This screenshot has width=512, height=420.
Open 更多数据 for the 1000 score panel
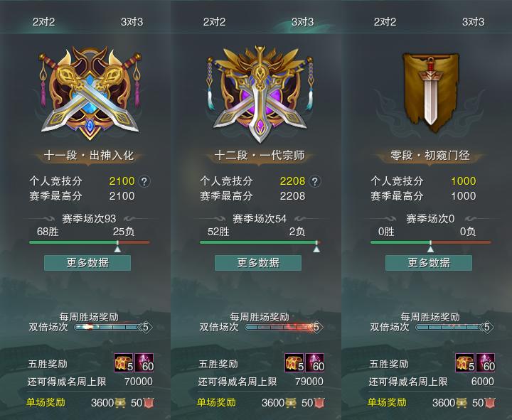click(429, 263)
